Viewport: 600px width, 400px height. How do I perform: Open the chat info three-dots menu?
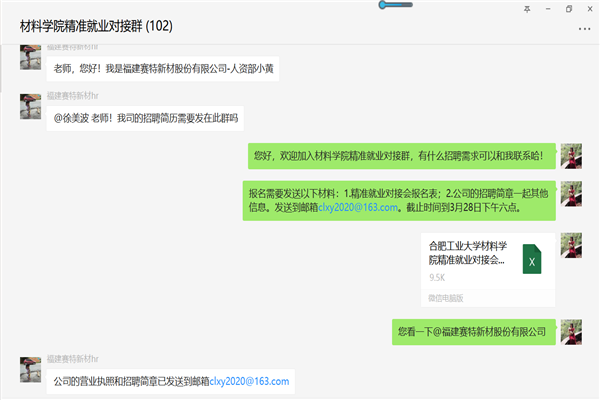click(x=584, y=27)
